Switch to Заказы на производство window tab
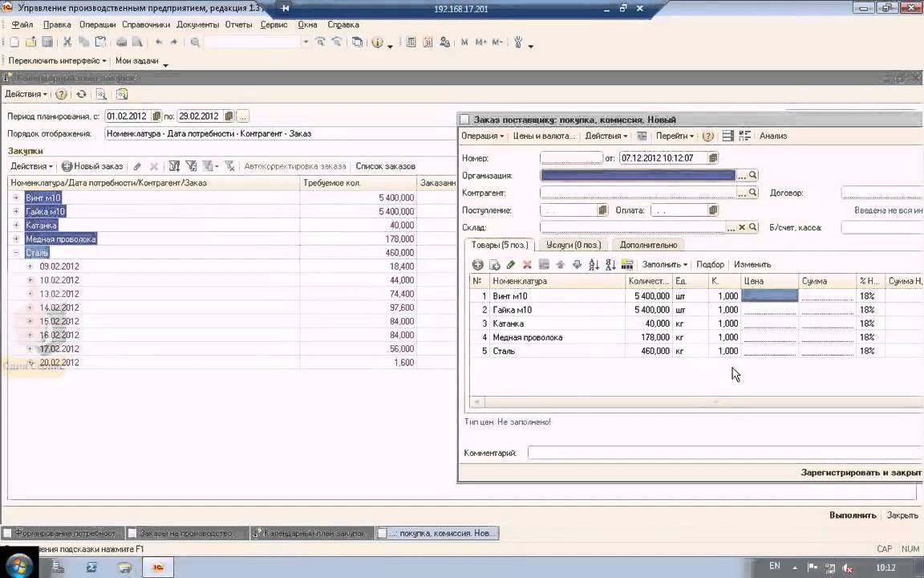The height and width of the screenshot is (578, 924). [188, 533]
